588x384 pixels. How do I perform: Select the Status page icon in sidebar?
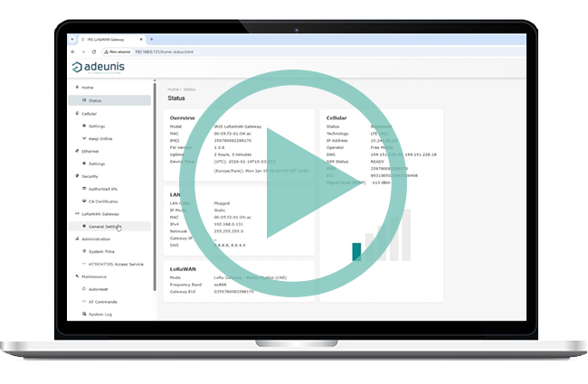tap(84, 100)
